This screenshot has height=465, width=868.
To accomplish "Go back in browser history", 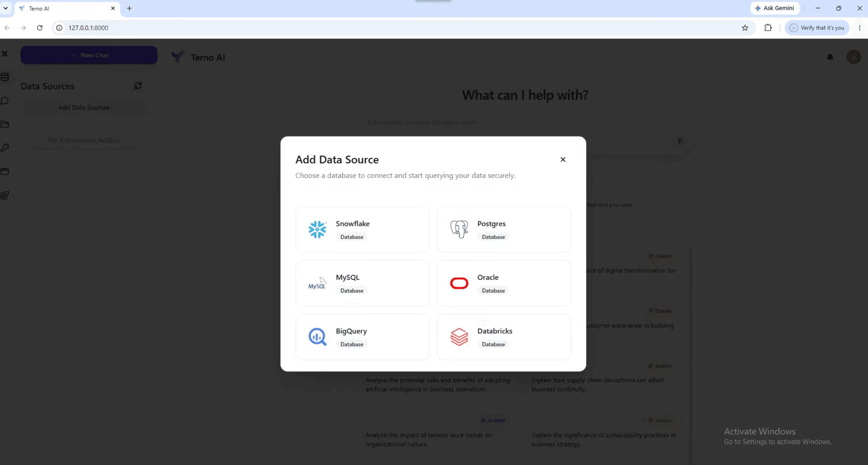I will coord(7,27).
